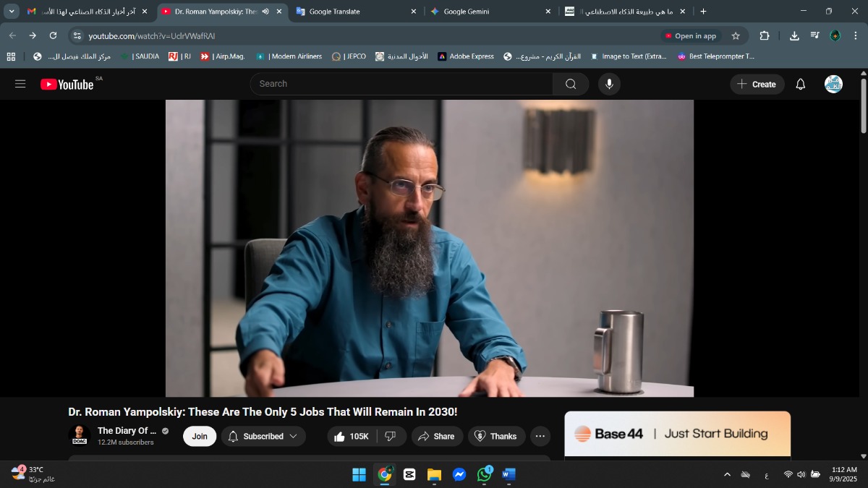Click the search magnifier button
The image size is (868, 488).
(571, 84)
